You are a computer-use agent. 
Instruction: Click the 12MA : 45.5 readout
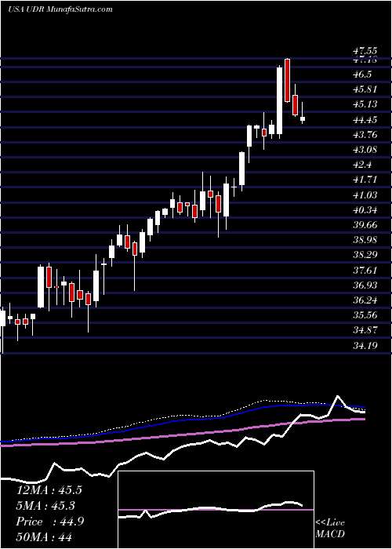tap(49, 490)
